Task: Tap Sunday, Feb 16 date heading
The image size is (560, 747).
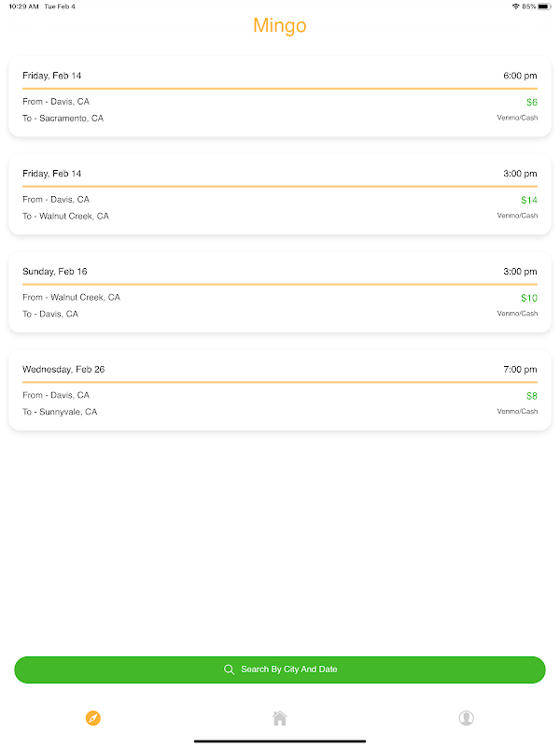Action: tap(54, 272)
